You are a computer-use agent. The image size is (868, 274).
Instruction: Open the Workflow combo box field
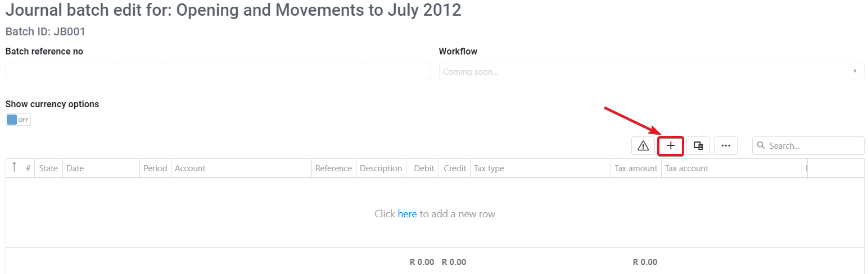(x=652, y=71)
